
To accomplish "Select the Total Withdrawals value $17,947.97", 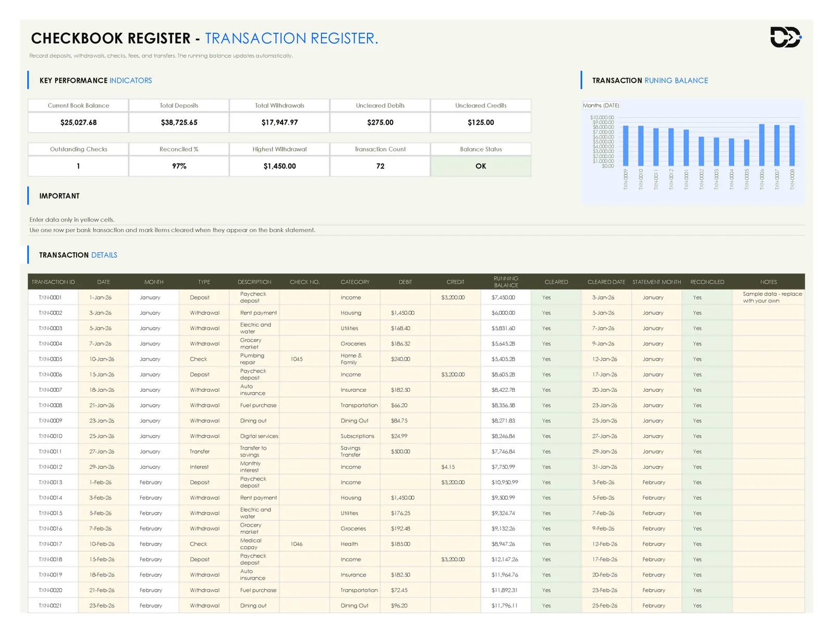I will pos(279,122).
